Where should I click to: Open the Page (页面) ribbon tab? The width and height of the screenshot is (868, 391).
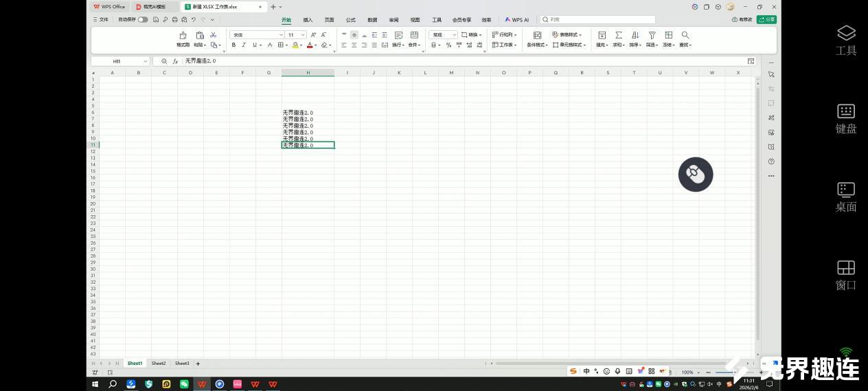pyautogui.click(x=329, y=20)
